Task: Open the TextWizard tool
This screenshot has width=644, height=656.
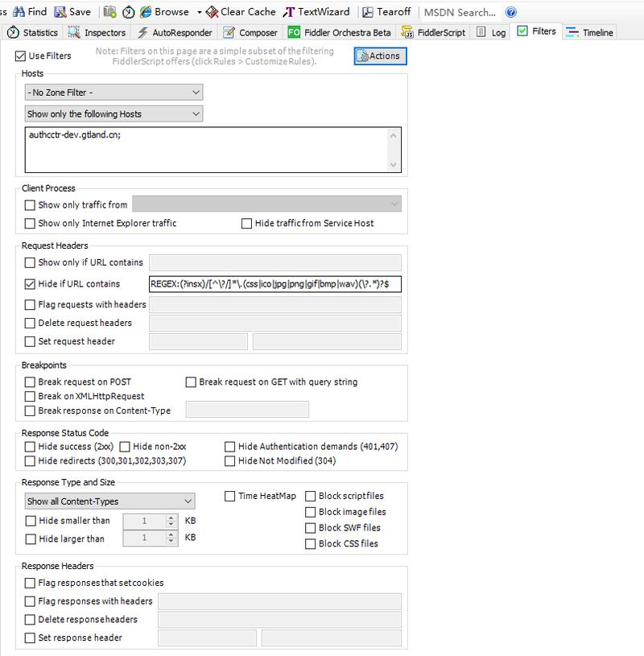Action: 316,12
